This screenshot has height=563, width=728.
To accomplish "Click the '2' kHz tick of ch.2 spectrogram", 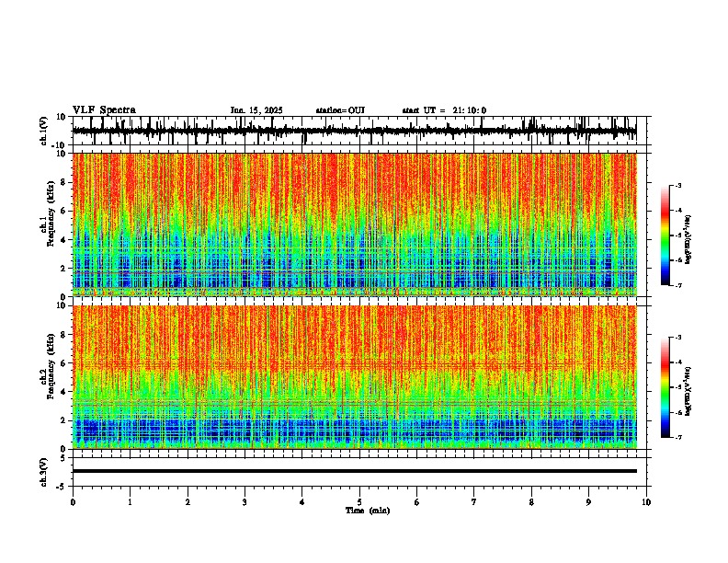I will click(x=63, y=420).
